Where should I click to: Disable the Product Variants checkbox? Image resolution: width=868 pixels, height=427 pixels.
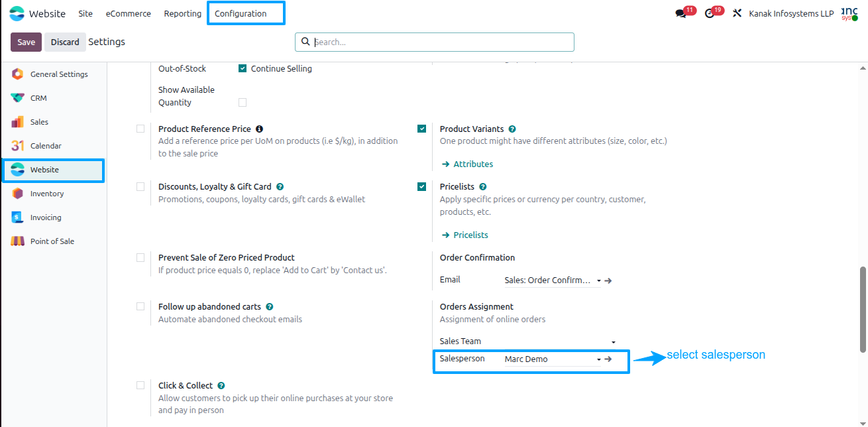422,129
